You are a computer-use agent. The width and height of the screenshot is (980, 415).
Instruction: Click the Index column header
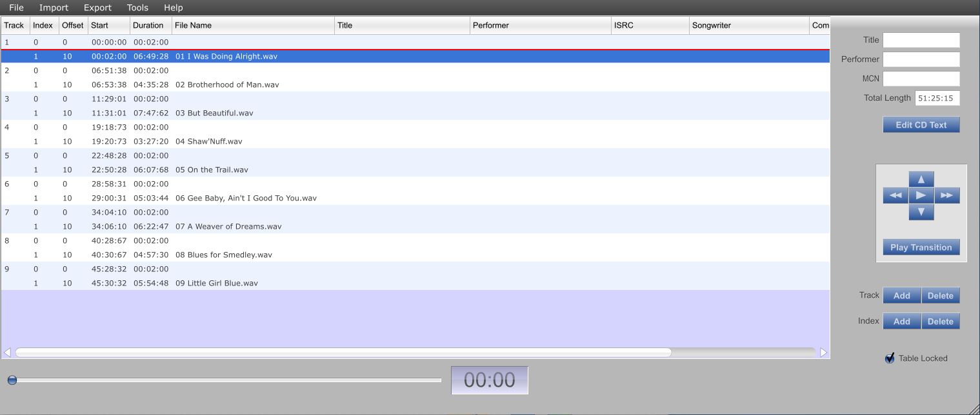point(44,25)
